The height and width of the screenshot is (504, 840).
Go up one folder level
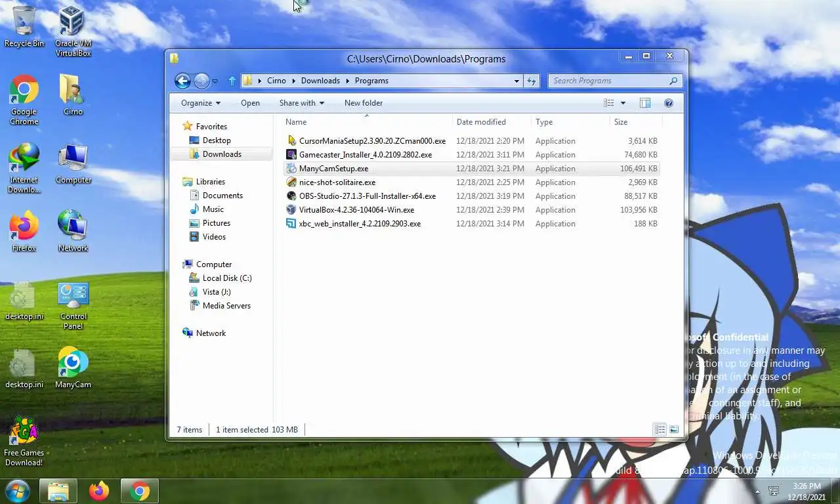coord(232,81)
